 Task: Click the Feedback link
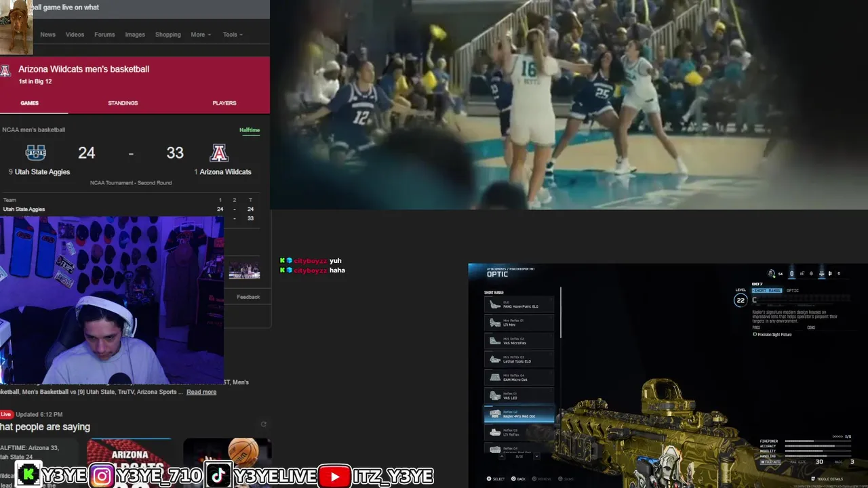[x=248, y=297]
